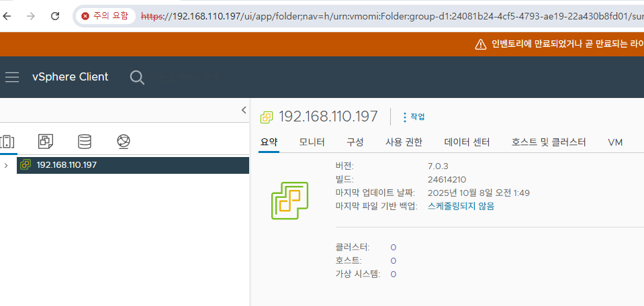Click the large vCenter summary logo
Image resolution: width=644 pixels, height=306 pixels.
tap(289, 200)
